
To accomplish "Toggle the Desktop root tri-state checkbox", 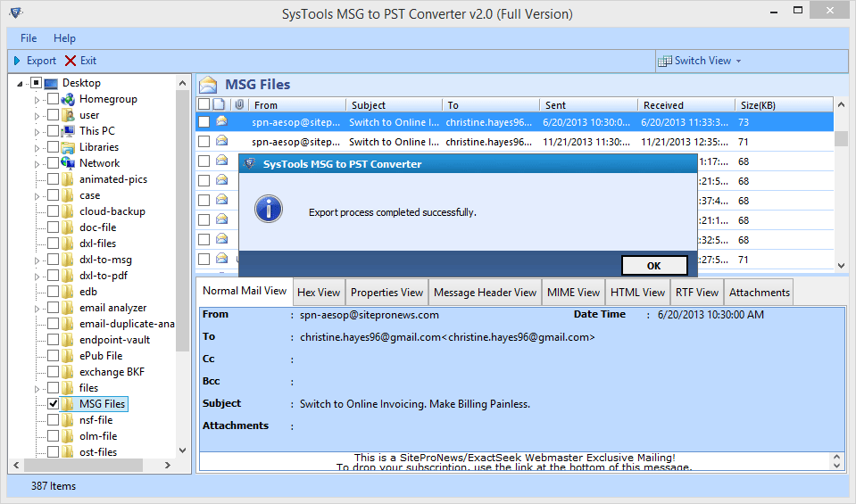I will [36, 83].
